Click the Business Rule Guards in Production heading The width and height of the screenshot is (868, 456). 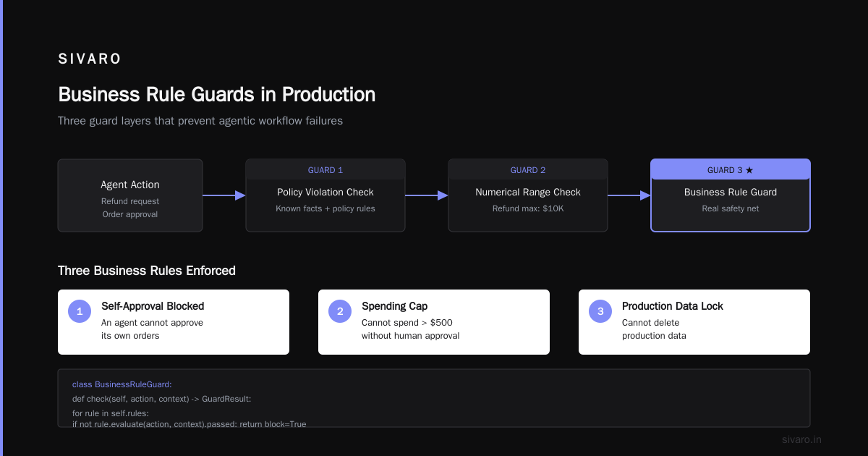pyautogui.click(x=216, y=95)
